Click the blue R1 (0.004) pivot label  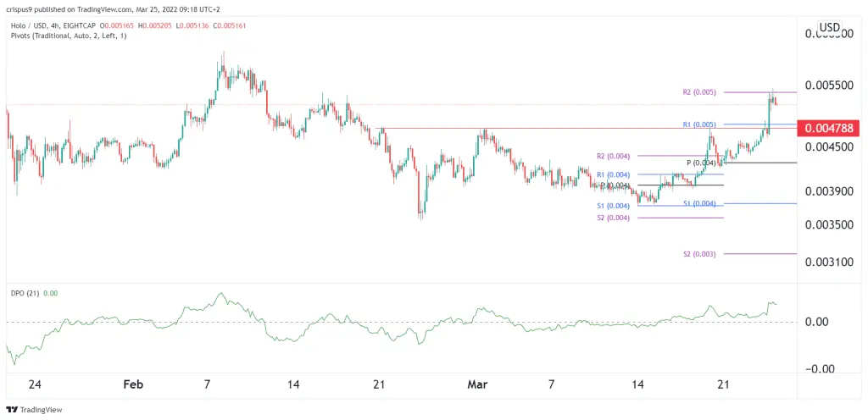point(614,174)
